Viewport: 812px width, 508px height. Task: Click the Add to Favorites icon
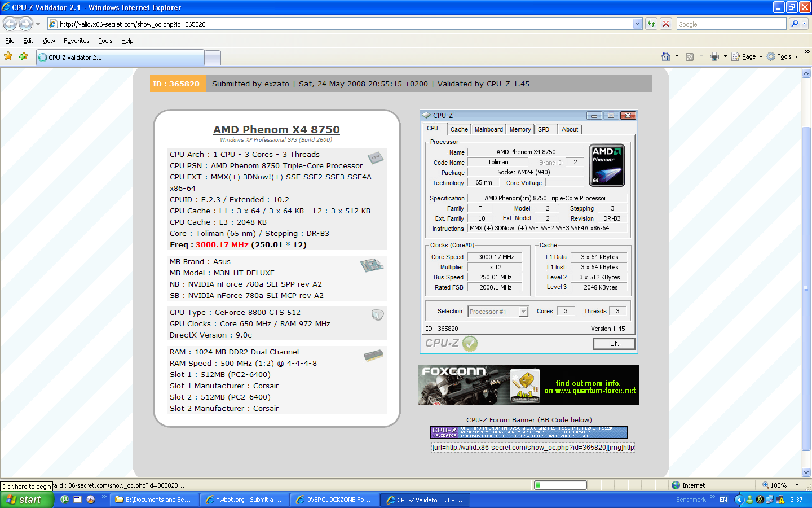click(23, 56)
